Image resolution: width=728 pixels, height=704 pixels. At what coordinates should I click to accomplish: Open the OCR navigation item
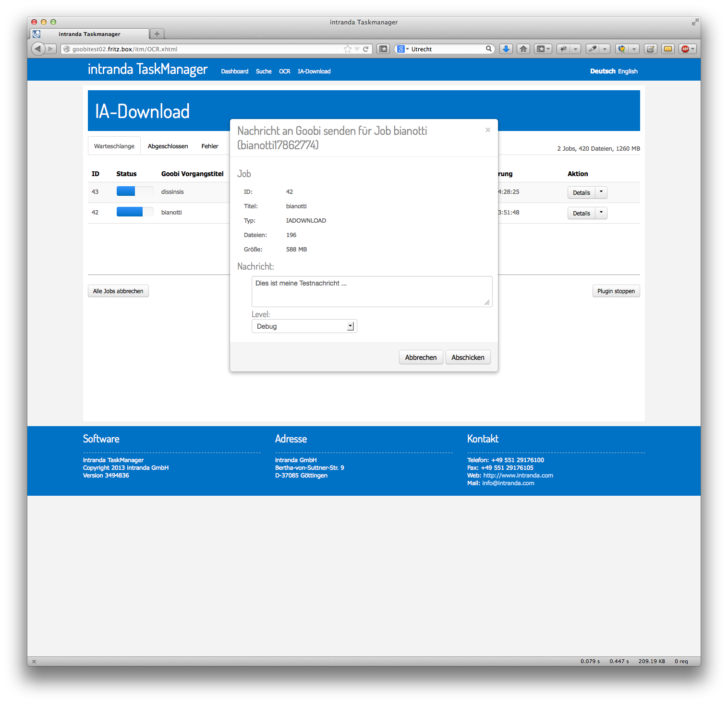coord(285,72)
